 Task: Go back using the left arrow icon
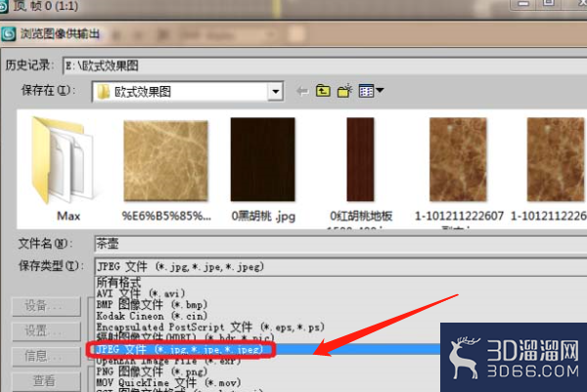click(x=301, y=91)
